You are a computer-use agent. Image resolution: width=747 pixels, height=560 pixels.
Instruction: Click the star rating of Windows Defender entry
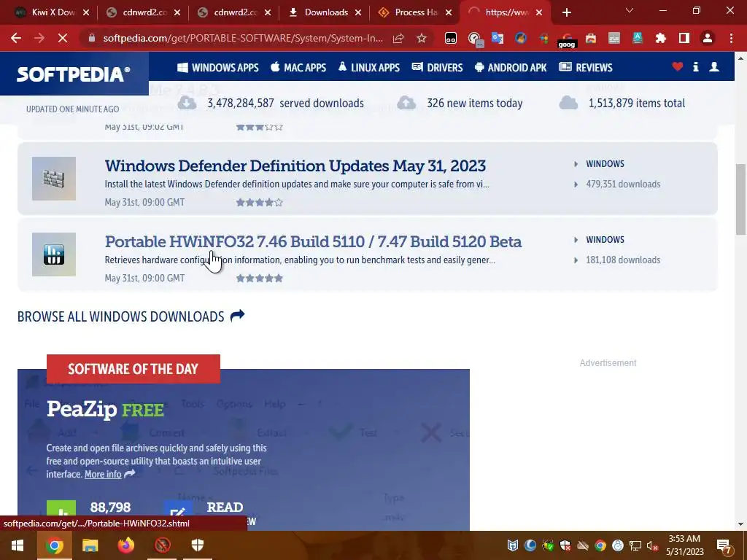coord(260,203)
